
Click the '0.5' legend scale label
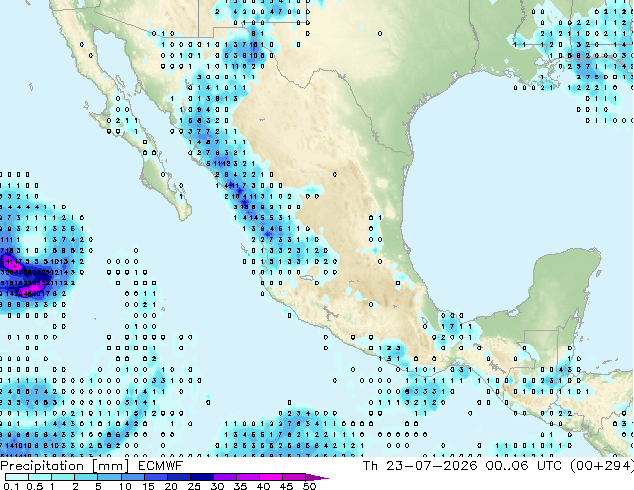[x=35, y=486]
